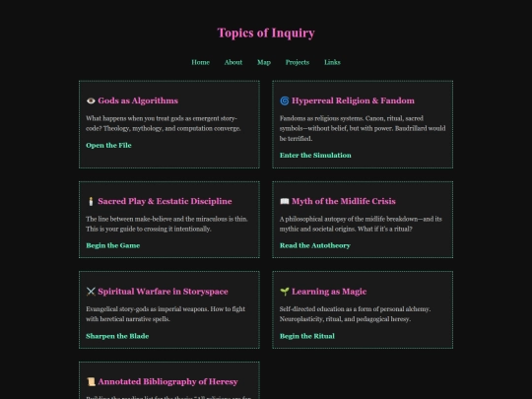Select the Map navigation item

pyautogui.click(x=264, y=62)
